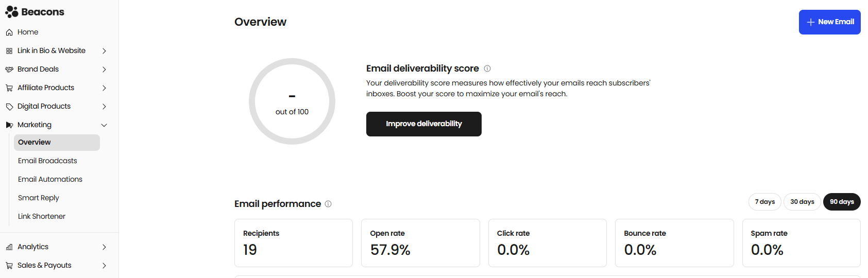Click the Brand Deals handshake icon
This screenshot has width=868, height=278.
[x=9, y=69]
